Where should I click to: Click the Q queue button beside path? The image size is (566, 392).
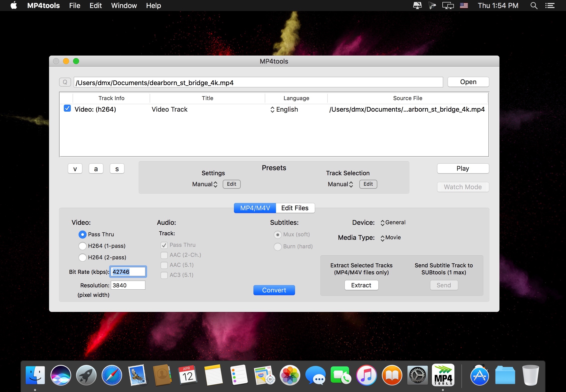click(x=65, y=82)
